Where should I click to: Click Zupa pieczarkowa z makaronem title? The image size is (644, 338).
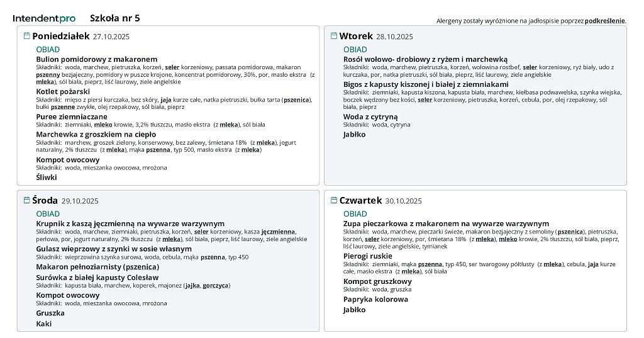pos(446,223)
